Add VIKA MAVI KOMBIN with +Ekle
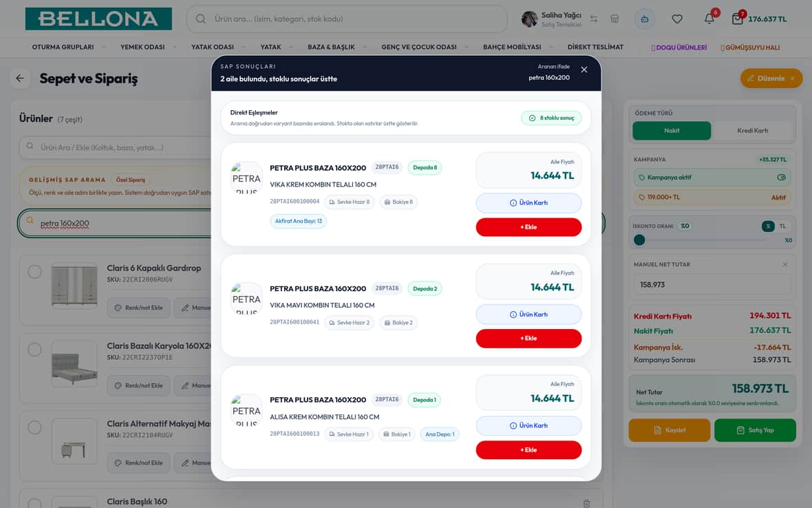The width and height of the screenshot is (812, 508). coord(528,338)
